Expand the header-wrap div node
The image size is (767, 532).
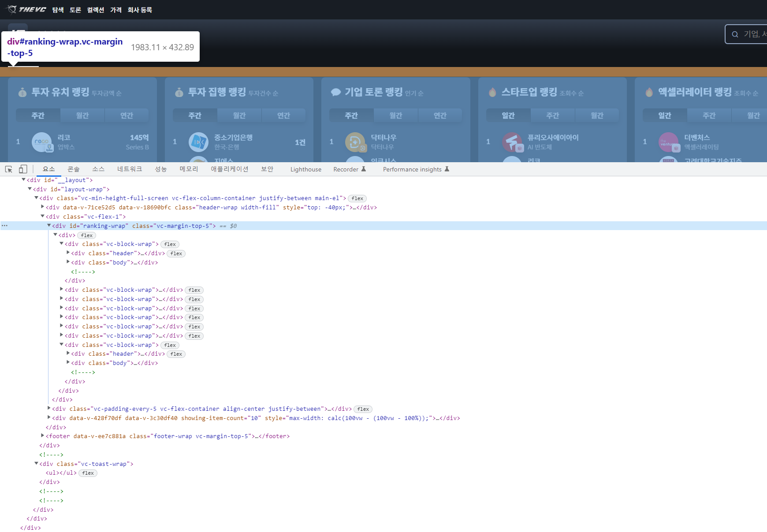(42, 207)
